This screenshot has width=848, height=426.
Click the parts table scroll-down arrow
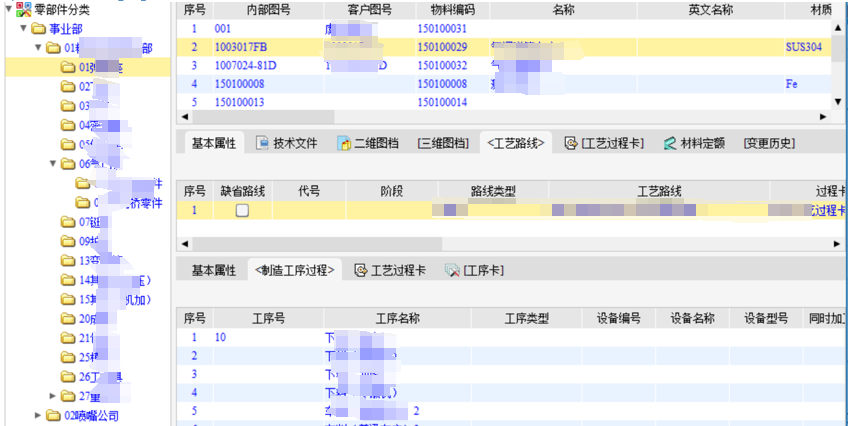click(x=838, y=102)
